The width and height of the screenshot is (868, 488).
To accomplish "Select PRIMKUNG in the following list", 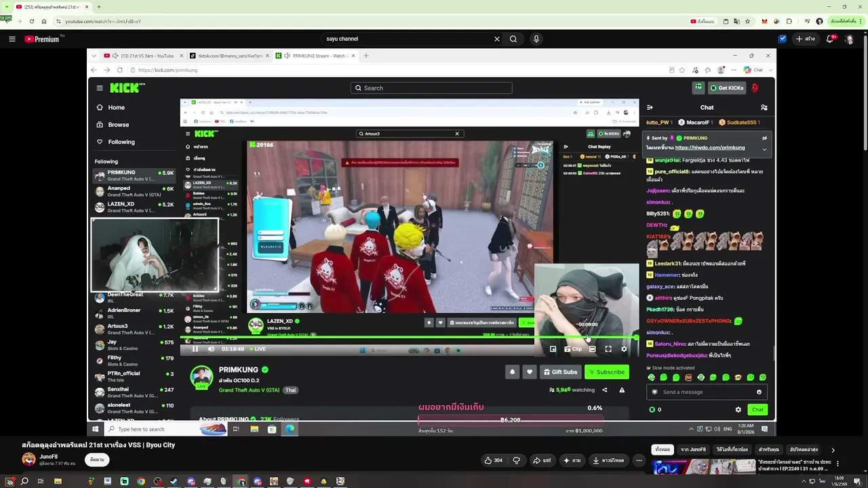I will pos(134,176).
